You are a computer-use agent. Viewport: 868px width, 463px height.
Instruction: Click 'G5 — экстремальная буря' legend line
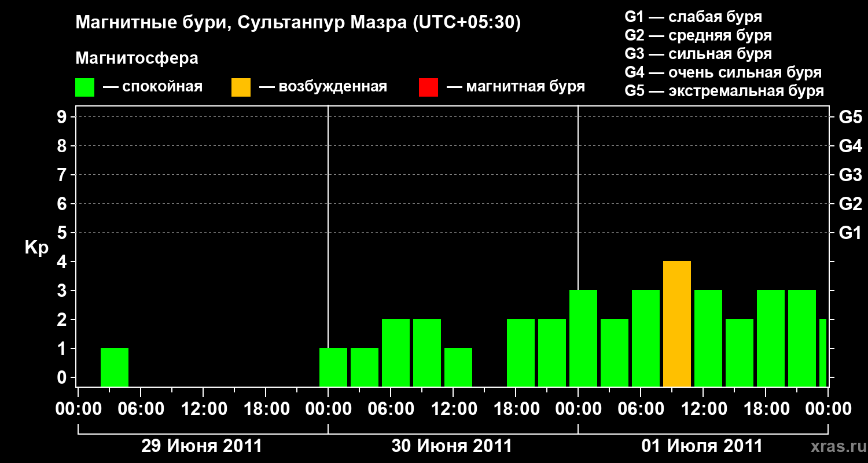pos(724,91)
